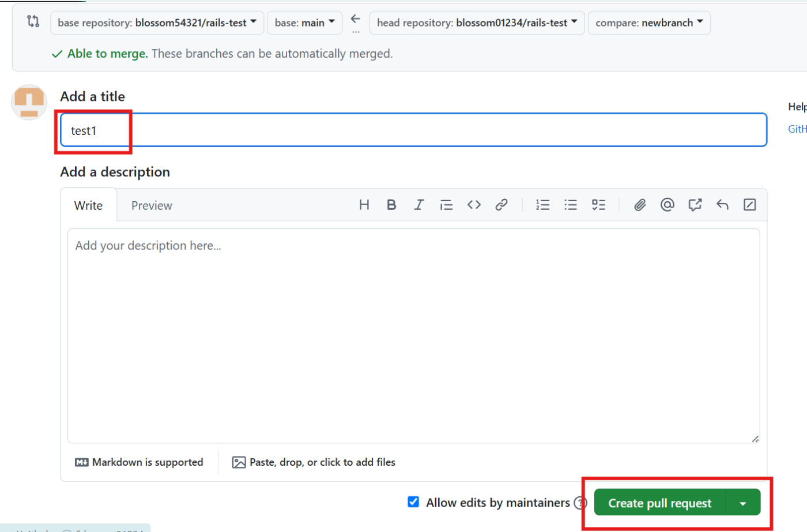Click the Create pull request button
This screenshot has height=532, width=807.
[x=660, y=503]
